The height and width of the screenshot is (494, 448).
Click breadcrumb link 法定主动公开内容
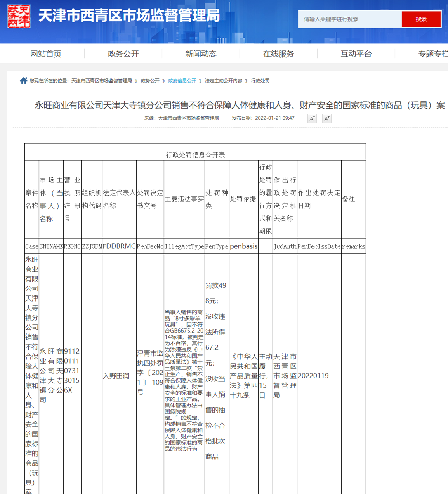(224, 81)
